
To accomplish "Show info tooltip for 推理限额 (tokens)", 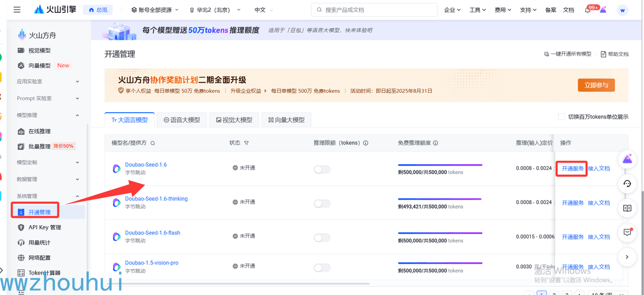I will coord(366,143).
